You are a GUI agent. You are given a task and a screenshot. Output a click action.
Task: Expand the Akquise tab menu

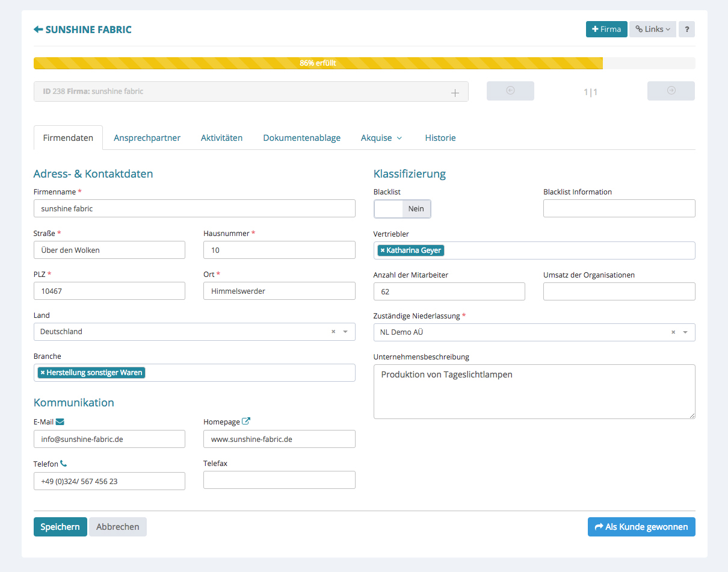pos(381,138)
